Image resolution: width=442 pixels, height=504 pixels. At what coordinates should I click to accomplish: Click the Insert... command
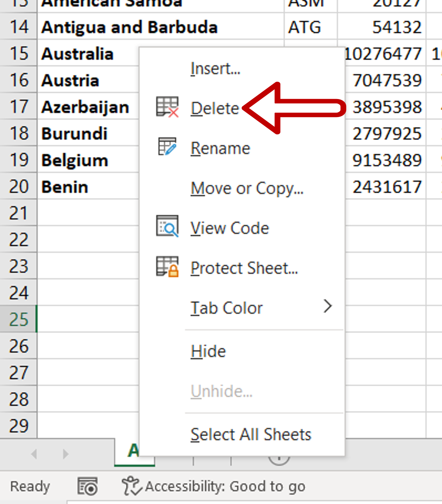pyautogui.click(x=216, y=69)
